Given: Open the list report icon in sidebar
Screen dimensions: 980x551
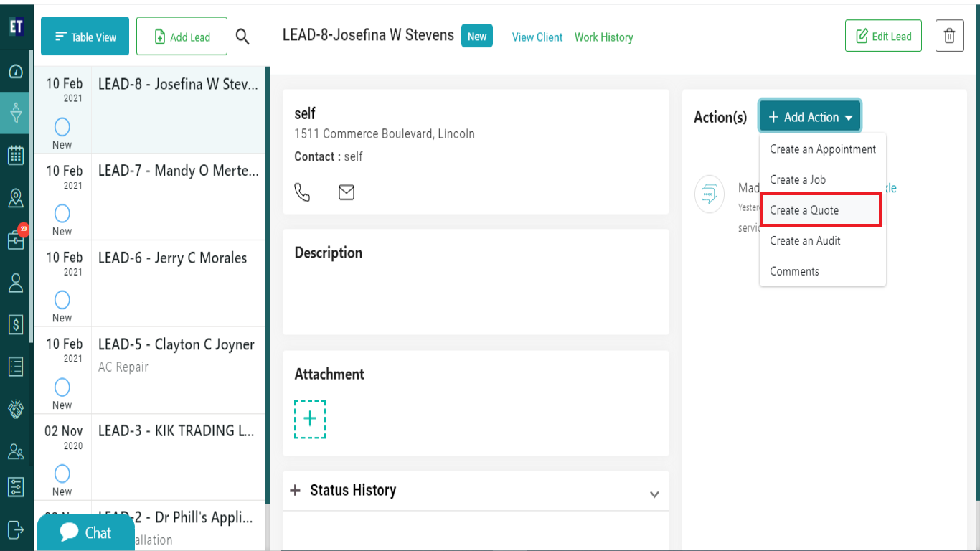Looking at the screenshot, I should (x=16, y=367).
